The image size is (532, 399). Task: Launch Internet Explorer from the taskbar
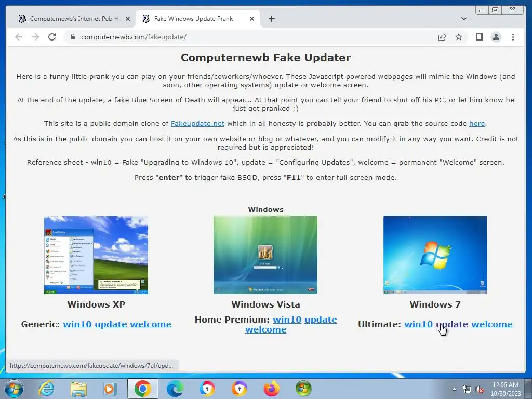click(46, 389)
